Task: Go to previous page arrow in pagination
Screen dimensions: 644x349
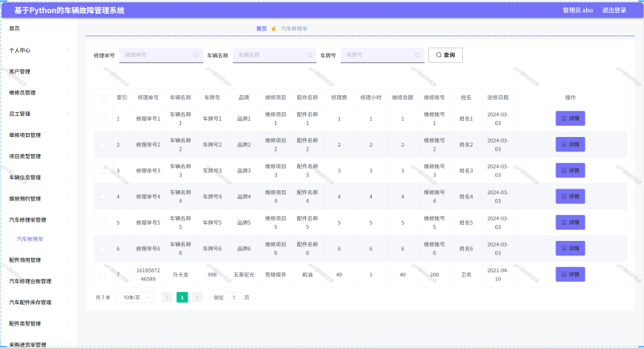Action: (167, 297)
